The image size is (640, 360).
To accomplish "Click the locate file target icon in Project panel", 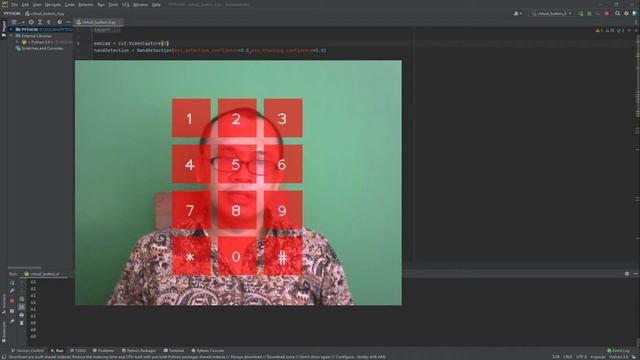I will point(31,22).
